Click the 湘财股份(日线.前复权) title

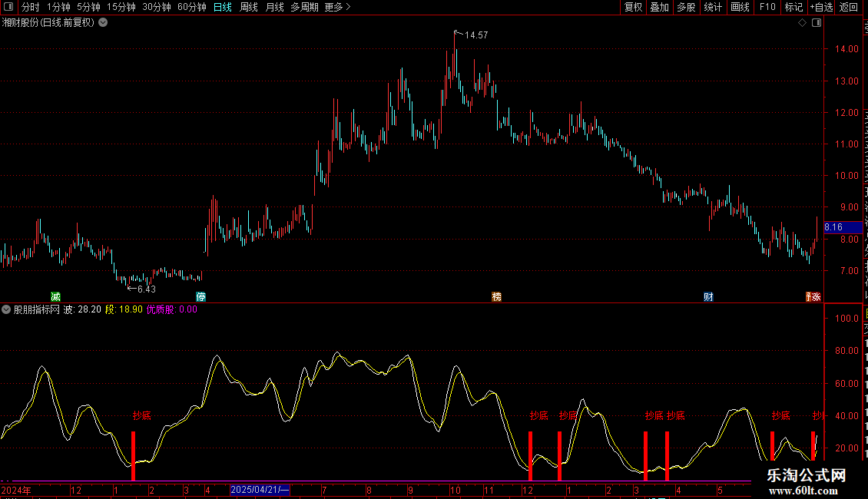pyautogui.click(x=48, y=23)
